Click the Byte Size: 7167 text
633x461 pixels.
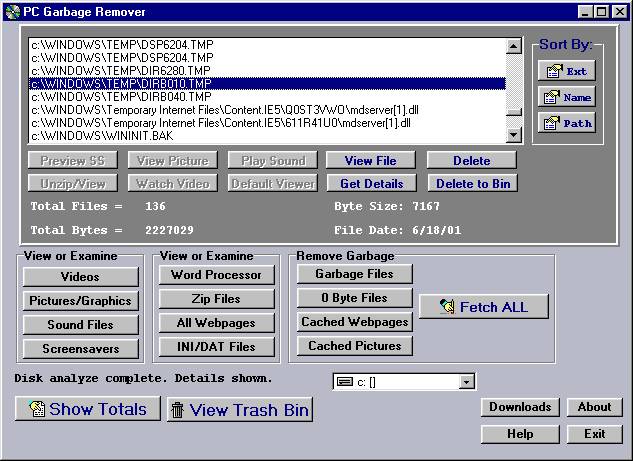pyautogui.click(x=387, y=206)
